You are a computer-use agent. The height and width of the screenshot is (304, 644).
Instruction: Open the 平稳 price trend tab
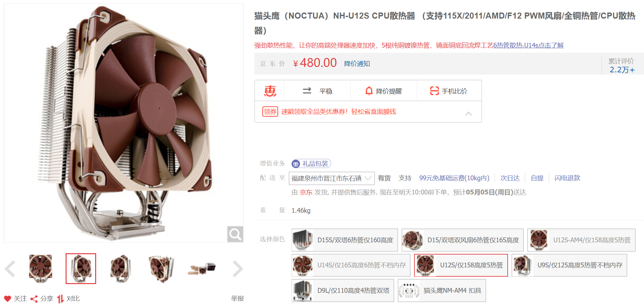317,91
